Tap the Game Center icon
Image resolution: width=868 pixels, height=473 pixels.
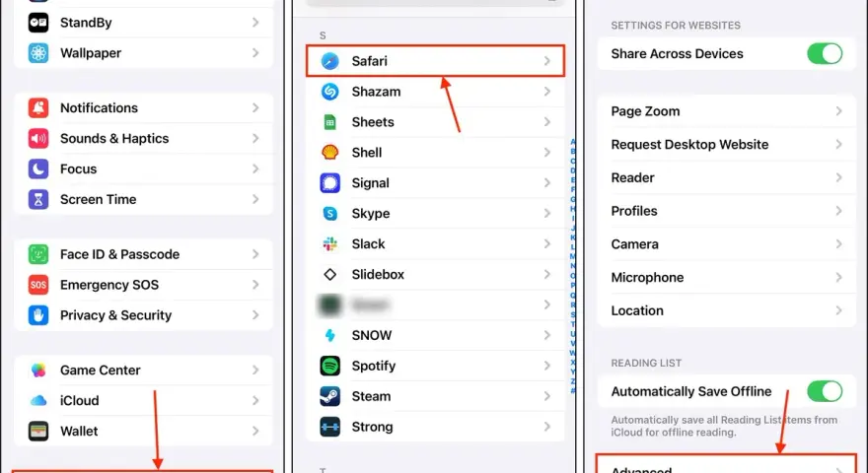pyautogui.click(x=38, y=371)
